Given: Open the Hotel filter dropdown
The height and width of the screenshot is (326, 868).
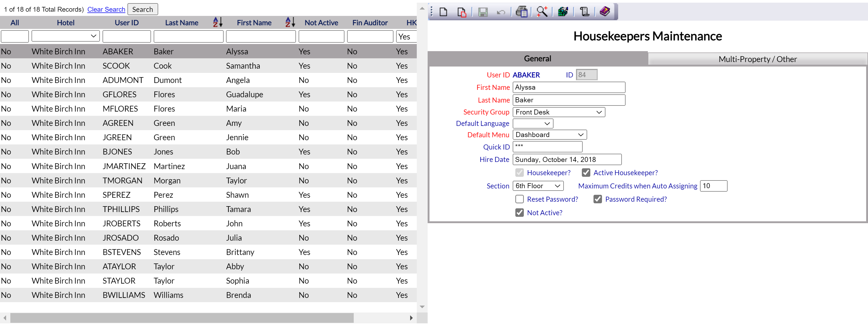Looking at the screenshot, I should [66, 36].
